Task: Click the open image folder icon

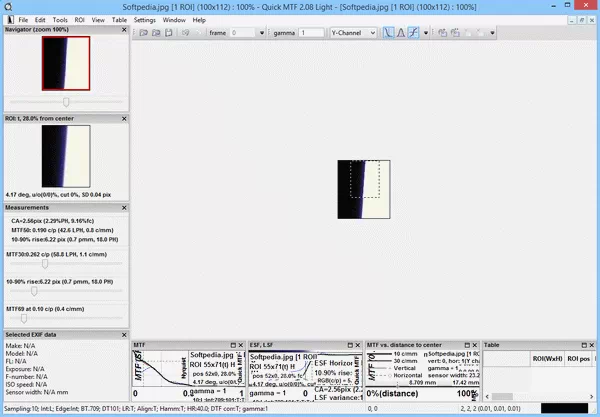Action: tap(143, 33)
